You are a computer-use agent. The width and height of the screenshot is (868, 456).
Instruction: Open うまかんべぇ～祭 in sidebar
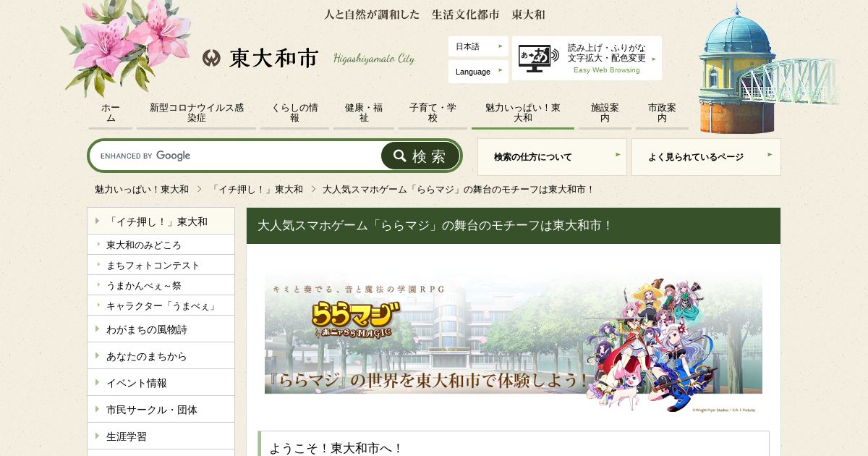point(161,285)
